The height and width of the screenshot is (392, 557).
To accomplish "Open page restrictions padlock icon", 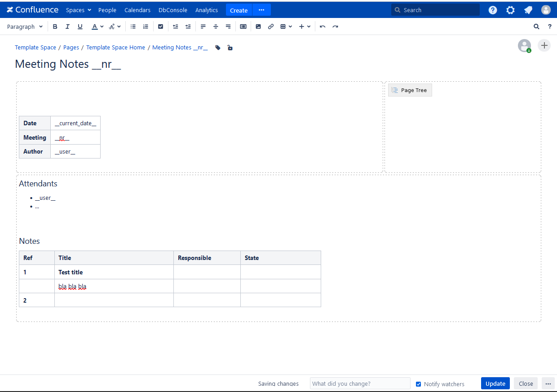I will click(x=230, y=48).
